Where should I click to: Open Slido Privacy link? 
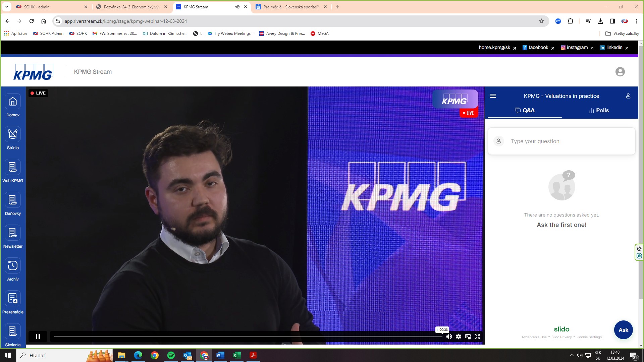point(561,337)
